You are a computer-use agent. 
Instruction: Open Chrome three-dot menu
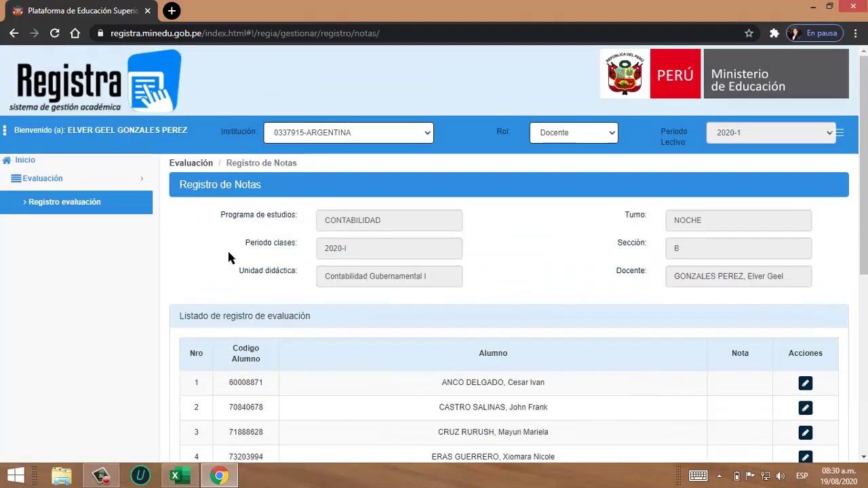pyautogui.click(x=855, y=33)
